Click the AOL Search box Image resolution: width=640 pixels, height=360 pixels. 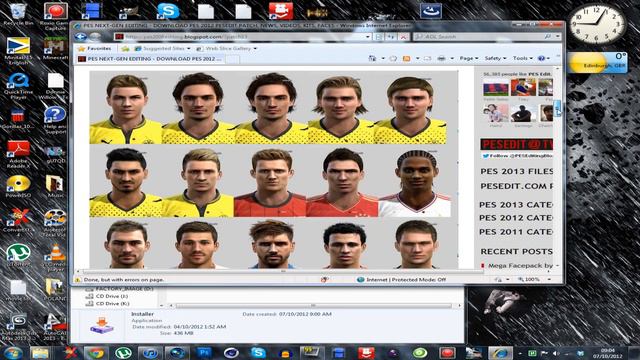tap(478, 37)
